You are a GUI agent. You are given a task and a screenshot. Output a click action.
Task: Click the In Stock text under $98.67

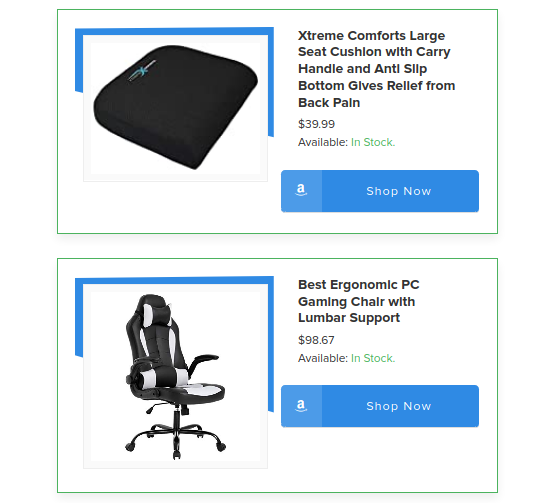pyautogui.click(x=373, y=358)
